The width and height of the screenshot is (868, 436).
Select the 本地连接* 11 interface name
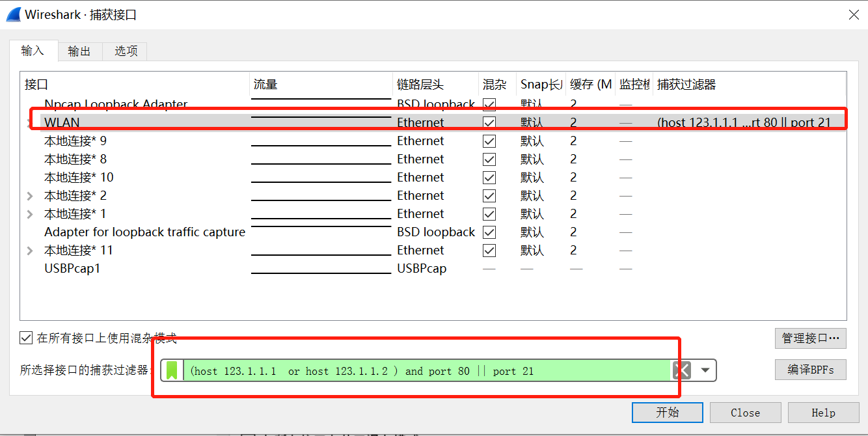78,250
